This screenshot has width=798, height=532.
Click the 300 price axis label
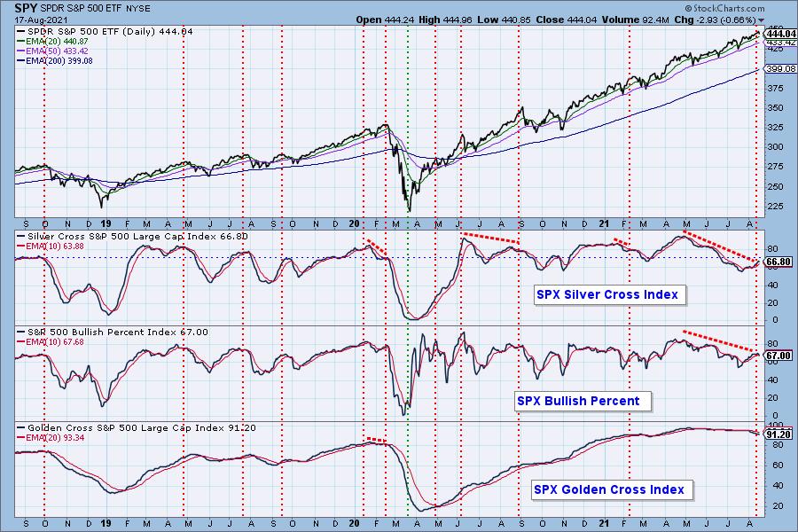[775, 147]
